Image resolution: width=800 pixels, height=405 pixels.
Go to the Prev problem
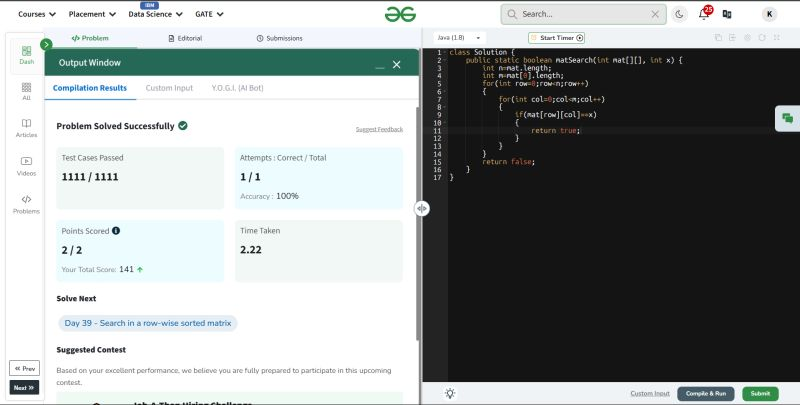point(24,368)
